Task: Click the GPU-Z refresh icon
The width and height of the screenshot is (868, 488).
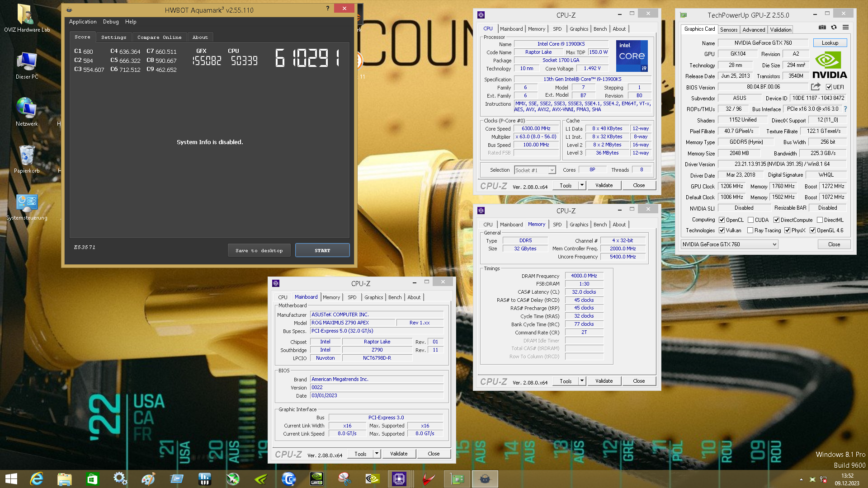Action: [x=834, y=28]
